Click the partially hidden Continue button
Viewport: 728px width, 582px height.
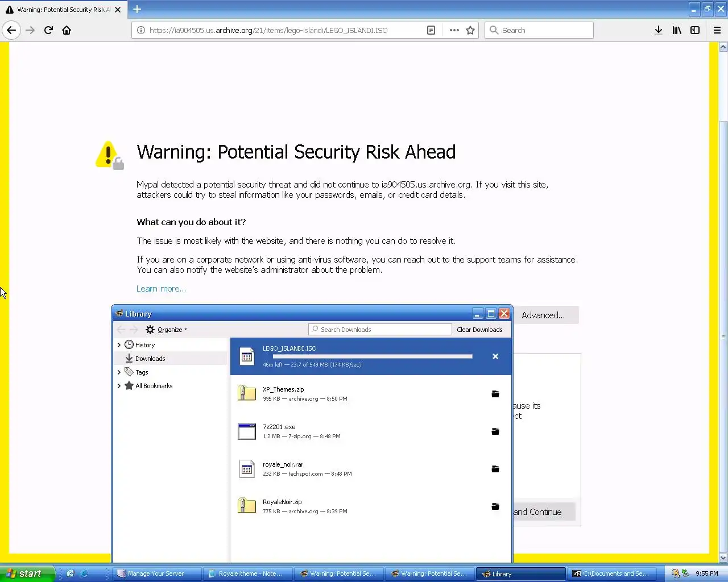coord(544,512)
